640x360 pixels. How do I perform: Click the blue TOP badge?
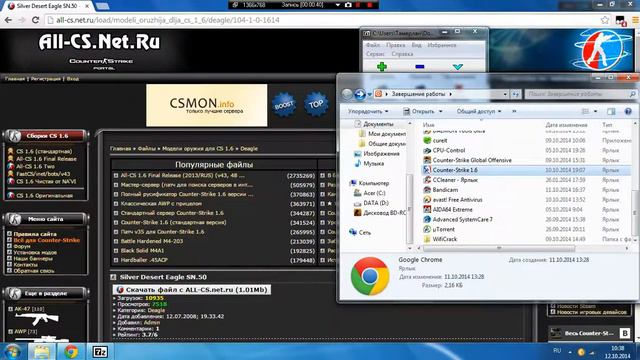point(316,105)
